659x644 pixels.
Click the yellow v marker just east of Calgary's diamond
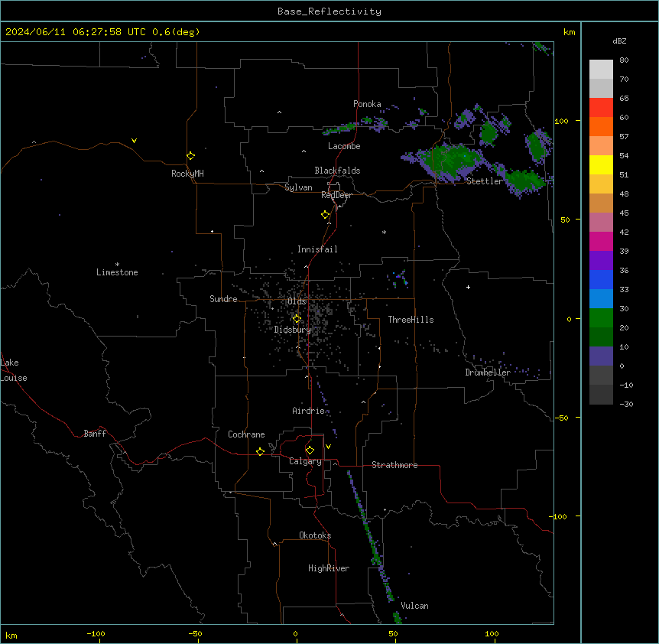tap(328, 447)
